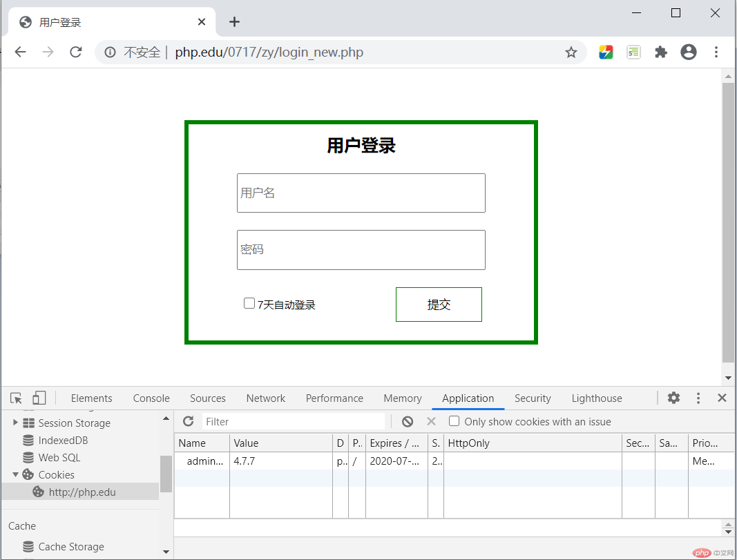This screenshot has height=560, width=737.
Task: Switch to the Memory tab
Action: click(x=402, y=398)
